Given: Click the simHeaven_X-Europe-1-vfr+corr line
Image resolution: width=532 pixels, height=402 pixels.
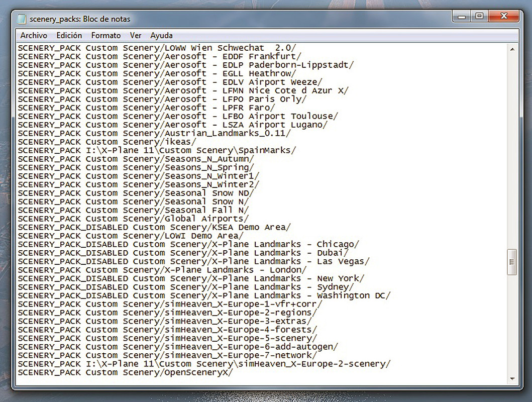Looking at the screenshot, I should 170,304.
